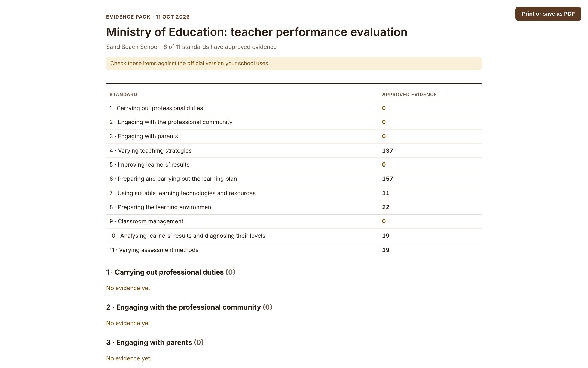This screenshot has width=588, height=368.
Task: Click the section heading Carrying out professional duties (0)
Action: [171, 272]
